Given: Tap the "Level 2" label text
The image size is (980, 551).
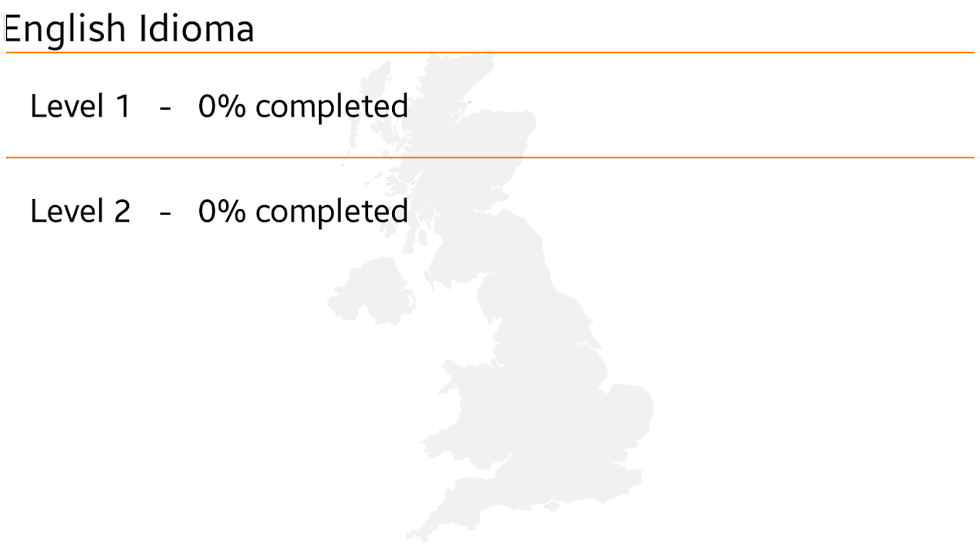Looking at the screenshot, I should tap(81, 211).
